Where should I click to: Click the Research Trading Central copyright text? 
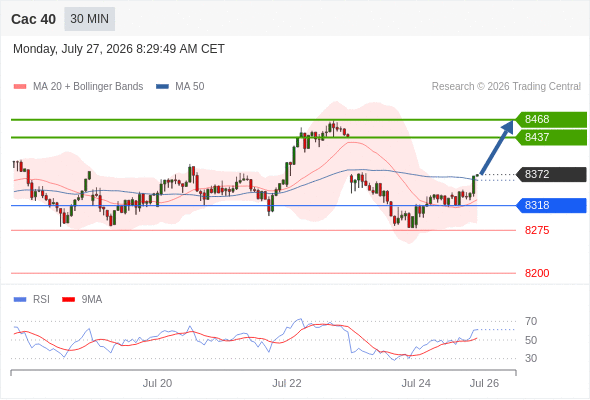(x=506, y=87)
